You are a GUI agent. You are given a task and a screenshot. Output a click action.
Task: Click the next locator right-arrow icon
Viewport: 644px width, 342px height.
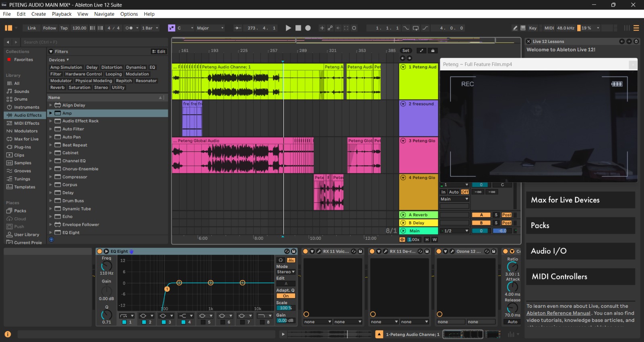coord(409,58)
